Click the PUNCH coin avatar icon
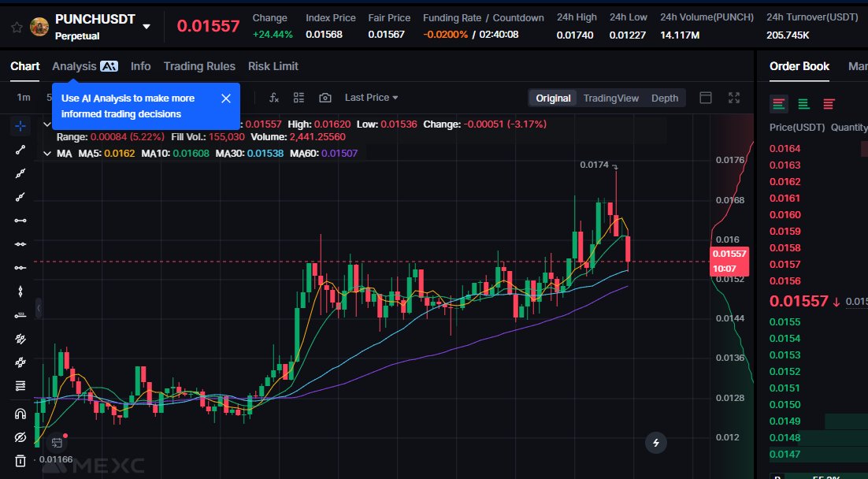Viewport: 868px width, 479px height. point(39,27)
